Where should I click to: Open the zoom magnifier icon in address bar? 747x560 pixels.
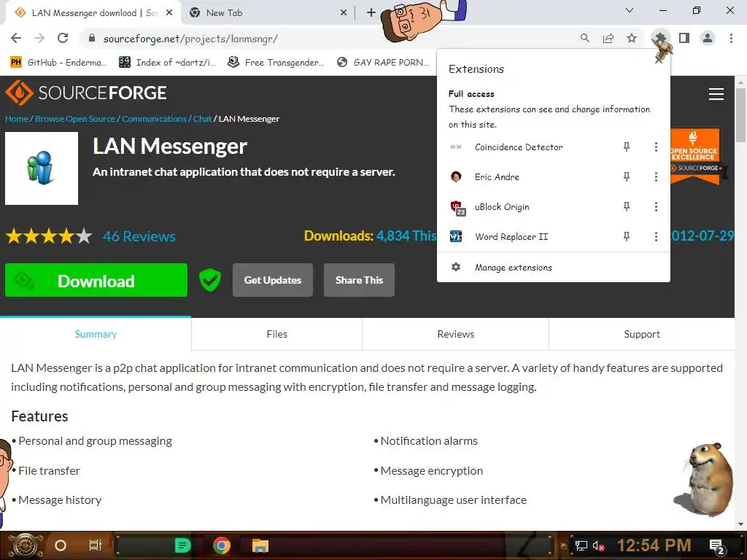[584, 38]
